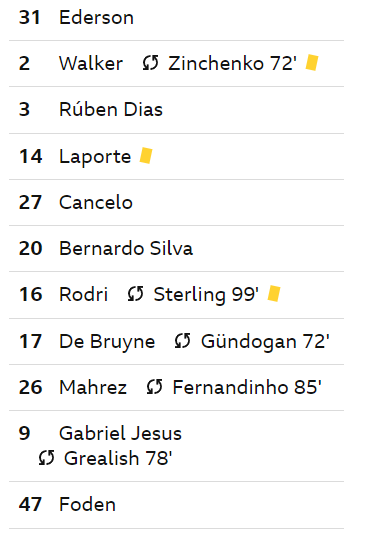Click on Foden's name
The image size is (365, 542).
pyautogui.click(x=87, y=504)
